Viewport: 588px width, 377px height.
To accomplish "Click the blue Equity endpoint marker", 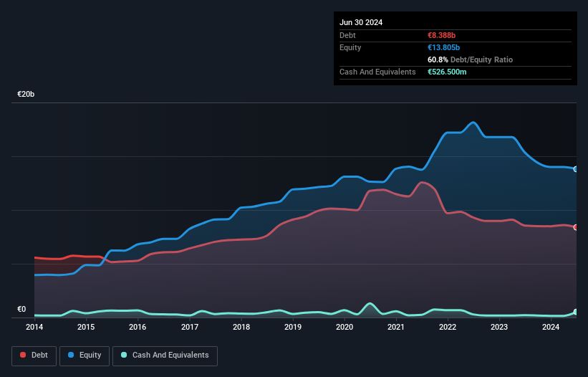I will (x=576, y=169).
